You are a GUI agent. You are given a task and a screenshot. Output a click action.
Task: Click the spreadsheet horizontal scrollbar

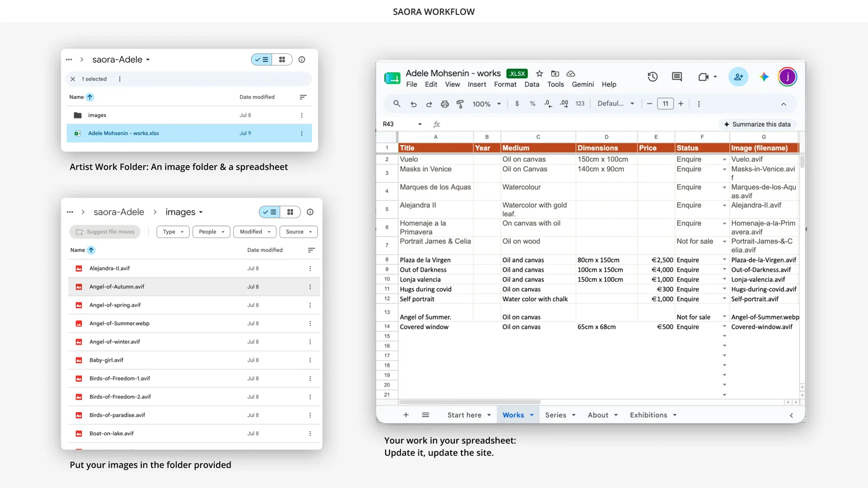point(470,402)
